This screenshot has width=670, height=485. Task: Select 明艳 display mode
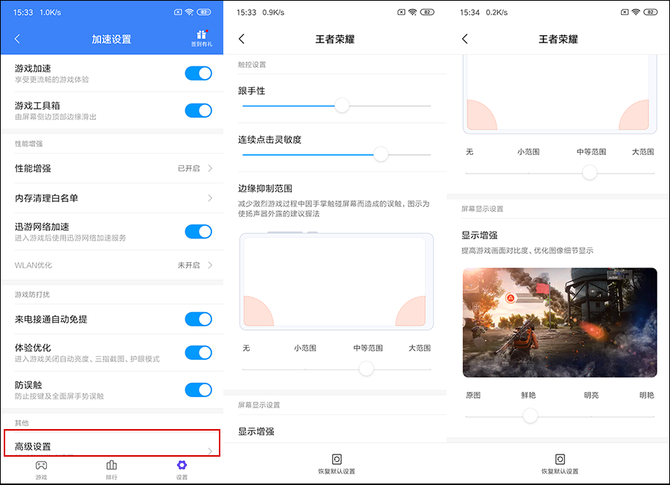click(x=646, y=395)
